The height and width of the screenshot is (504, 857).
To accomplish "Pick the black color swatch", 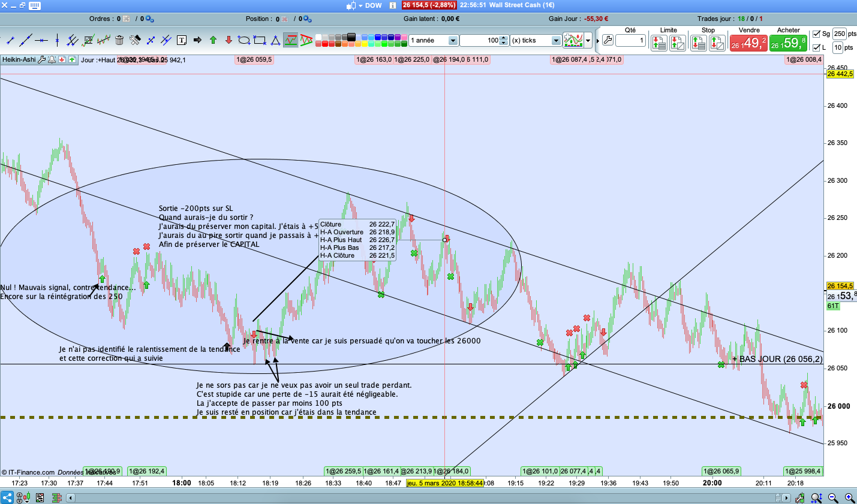I will (x=351, y=37).
